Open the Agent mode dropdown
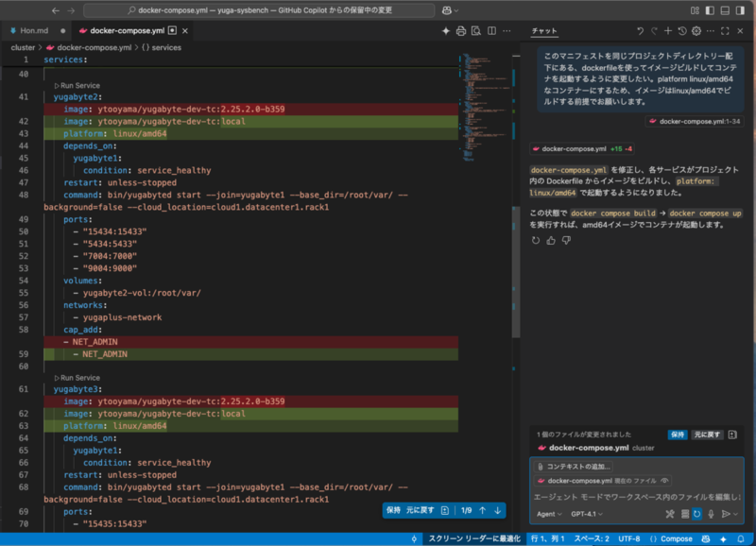This screenshot has width=756, height=546. [549, 514]
